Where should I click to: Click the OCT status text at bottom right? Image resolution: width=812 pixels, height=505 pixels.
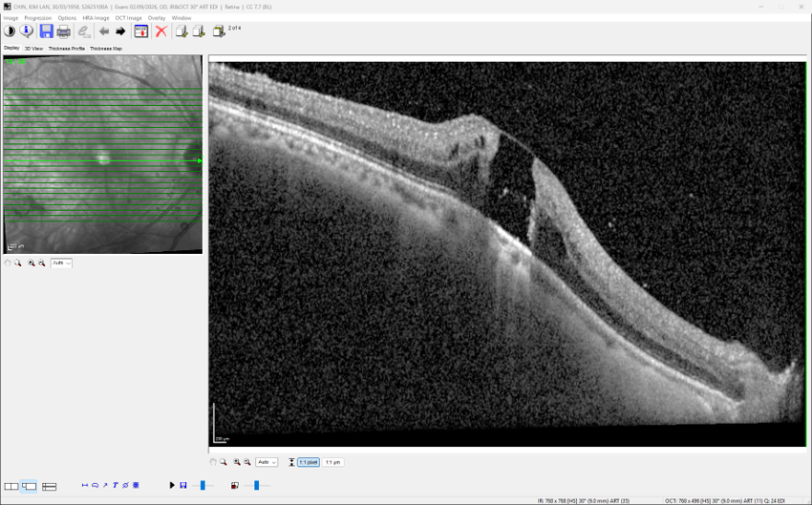(x=725, y=501)
